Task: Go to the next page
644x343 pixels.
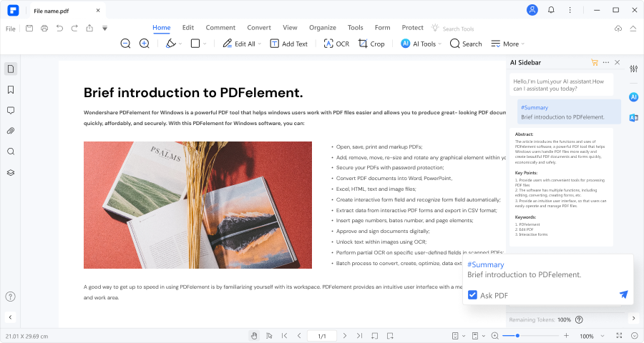Action: coord(345,336)
